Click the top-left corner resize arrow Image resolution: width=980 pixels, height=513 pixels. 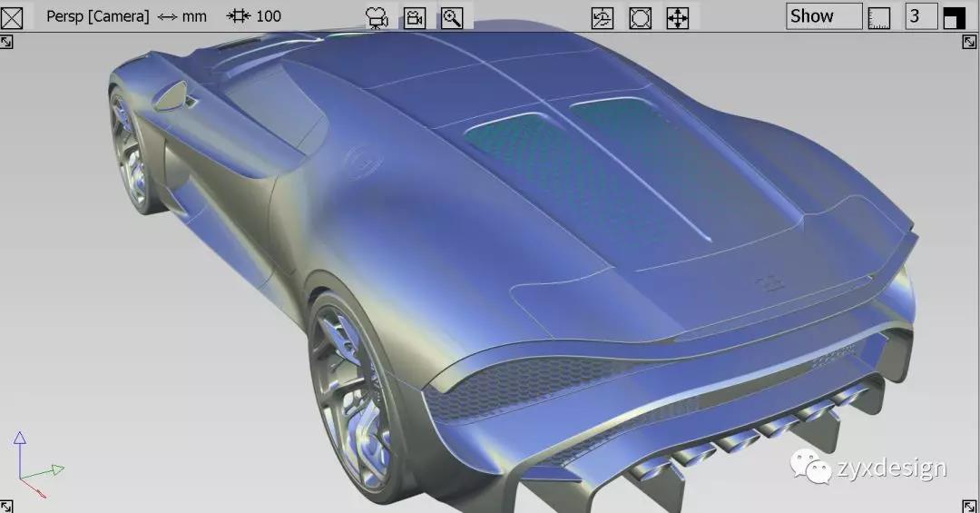click(6, 42)
